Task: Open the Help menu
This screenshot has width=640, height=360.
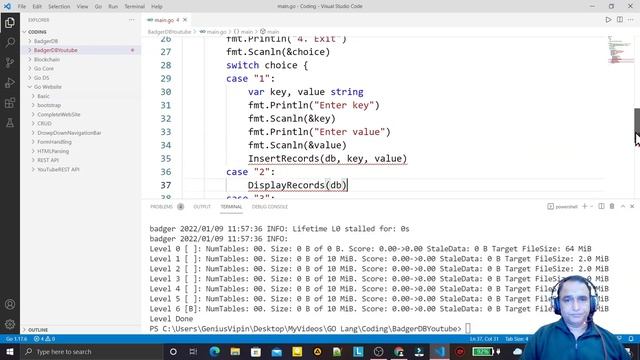Action: [x=157, y=7]
